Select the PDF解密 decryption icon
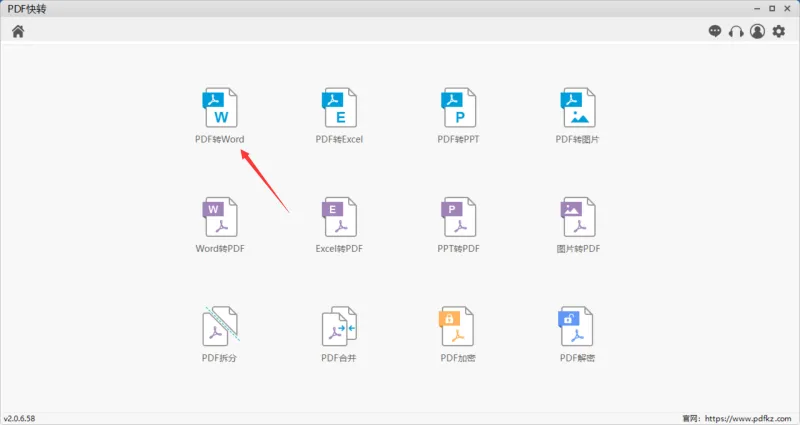Screen dimensions: 800x425 [576, 326]
